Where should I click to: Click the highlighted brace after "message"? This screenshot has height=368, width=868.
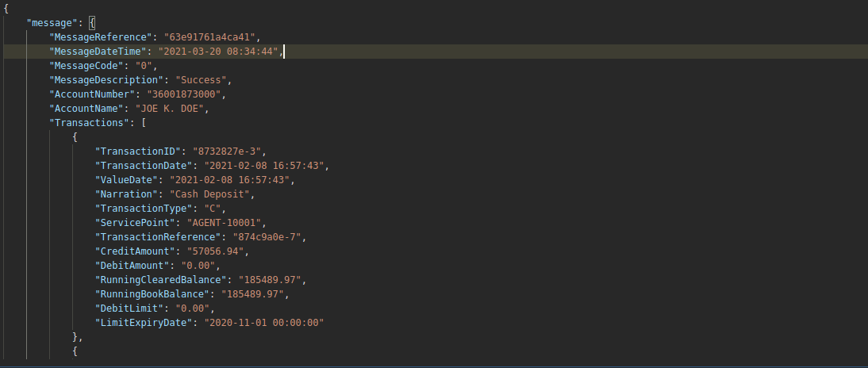coord(92,23)
